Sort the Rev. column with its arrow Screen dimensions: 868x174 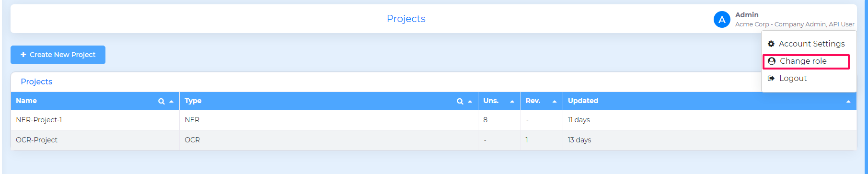click(555, 102)
